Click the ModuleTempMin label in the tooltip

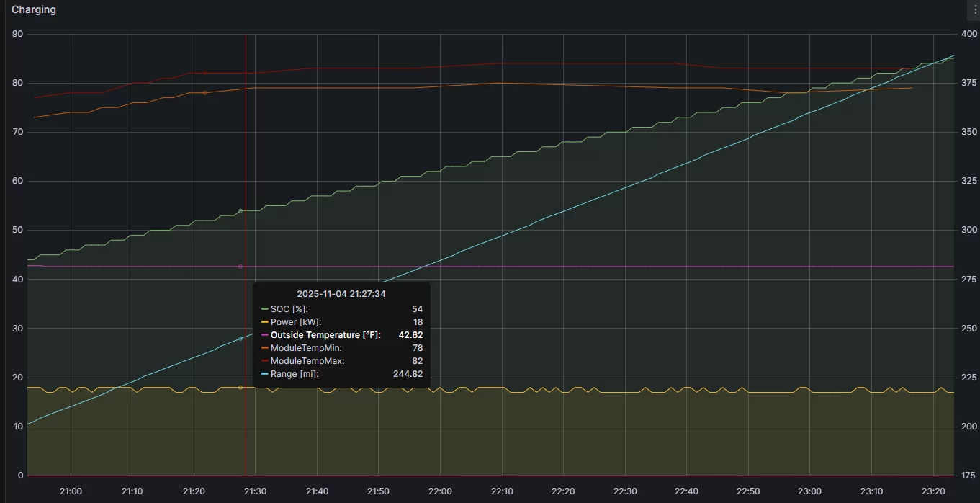(306, 348)
